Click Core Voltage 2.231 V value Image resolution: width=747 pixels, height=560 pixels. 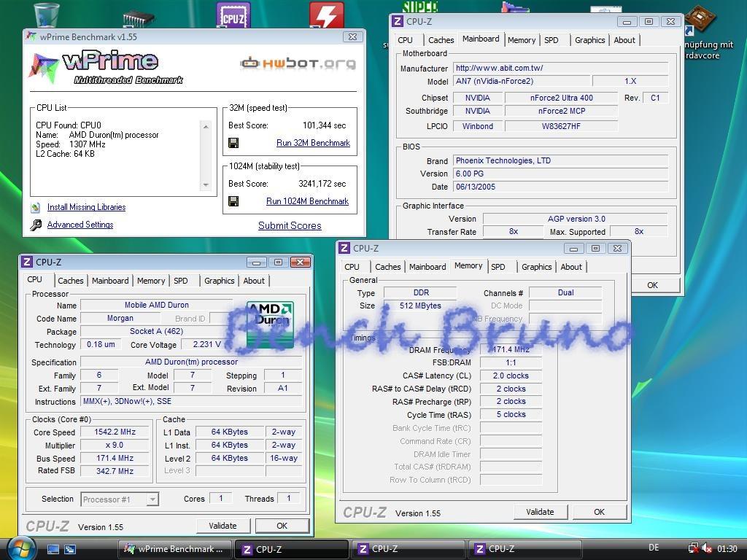click(x=206, y=344)
